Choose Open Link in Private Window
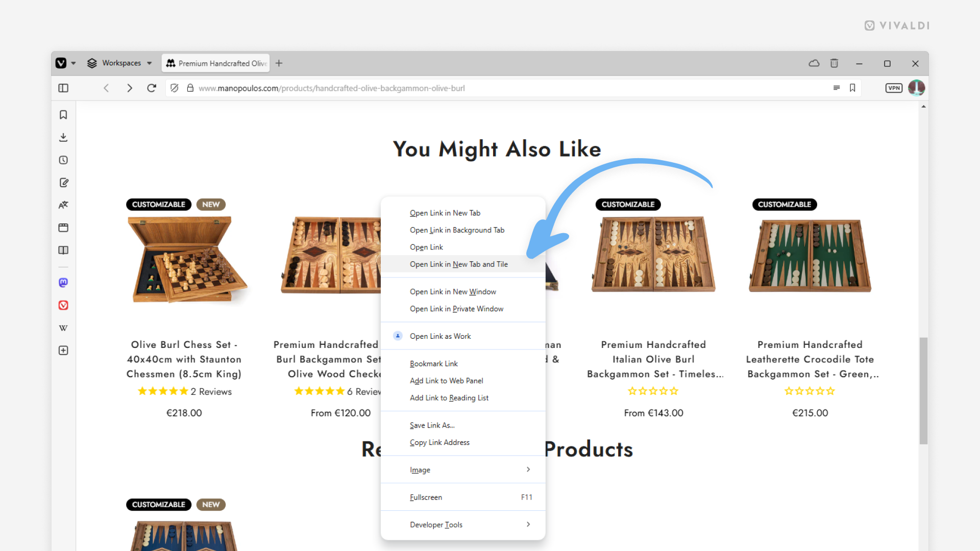The height and width of the screenshot is (551, 980). pos(463,309)
